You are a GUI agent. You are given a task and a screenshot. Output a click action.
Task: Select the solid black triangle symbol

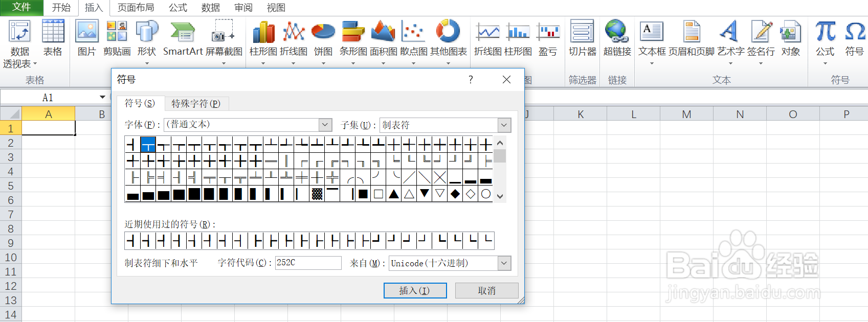click(x=394, y=194)
